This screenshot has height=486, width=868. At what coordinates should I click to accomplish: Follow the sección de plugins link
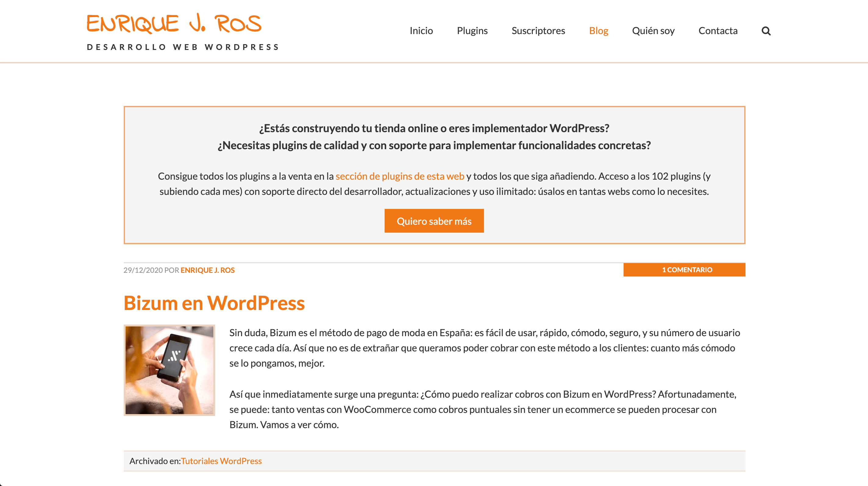400,176
